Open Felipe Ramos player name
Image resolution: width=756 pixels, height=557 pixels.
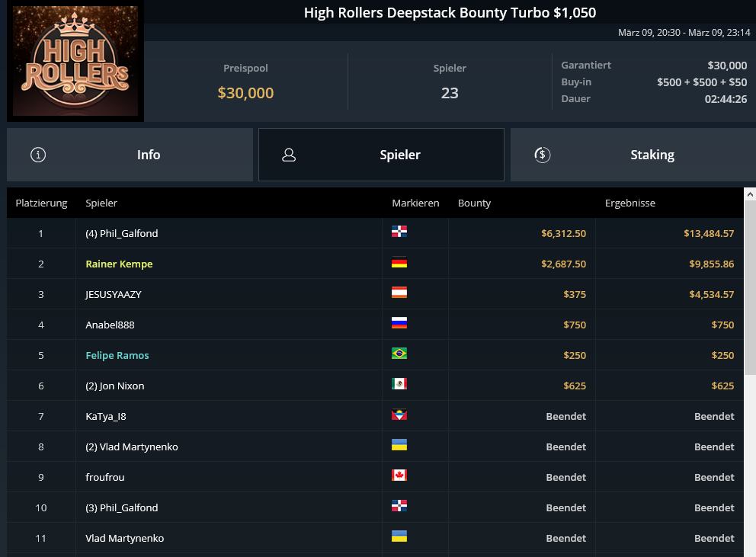pyautogui.click(x=117, y=355)
